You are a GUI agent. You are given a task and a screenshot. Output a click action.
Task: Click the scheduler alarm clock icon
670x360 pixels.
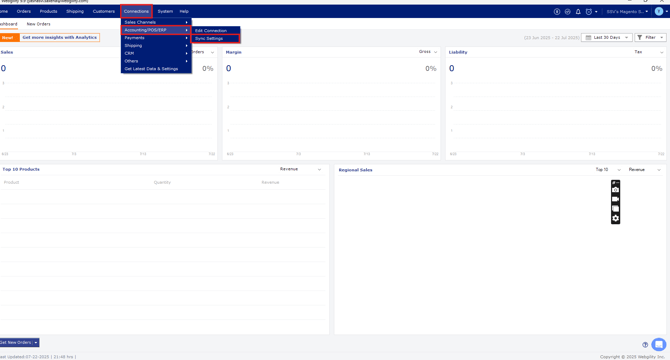coord(588,12)
